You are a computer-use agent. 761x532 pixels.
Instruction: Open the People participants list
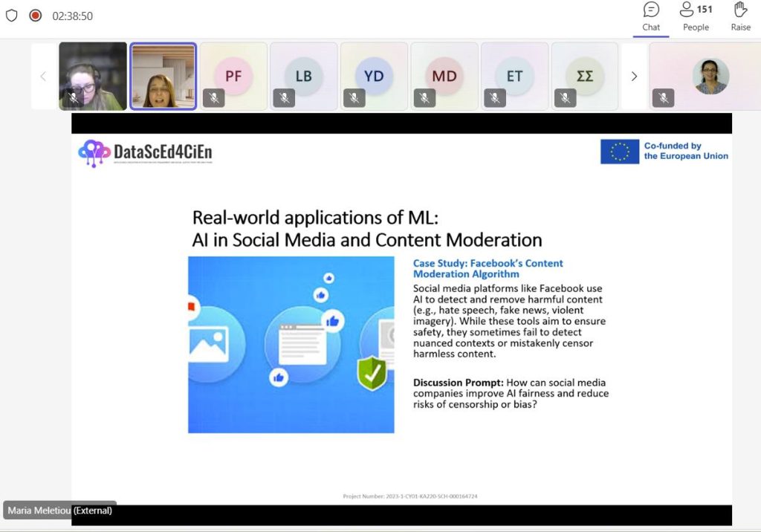click(696, 17)
